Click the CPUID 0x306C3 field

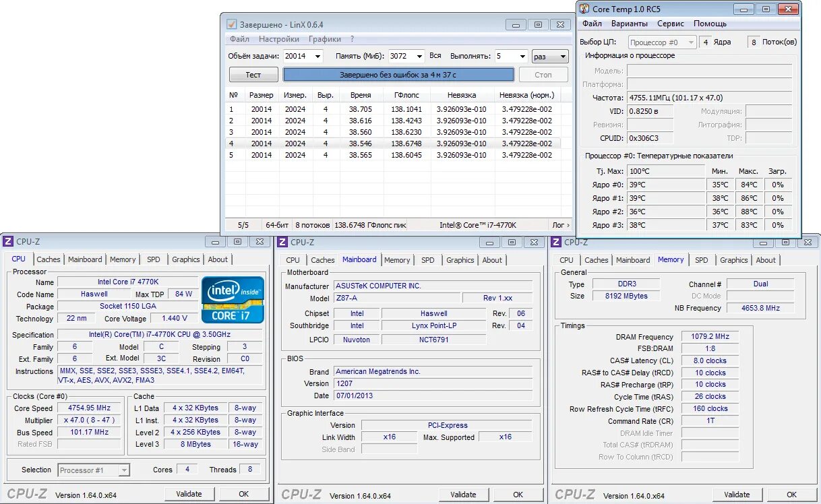pyautogui.click(x=650, y=138)
